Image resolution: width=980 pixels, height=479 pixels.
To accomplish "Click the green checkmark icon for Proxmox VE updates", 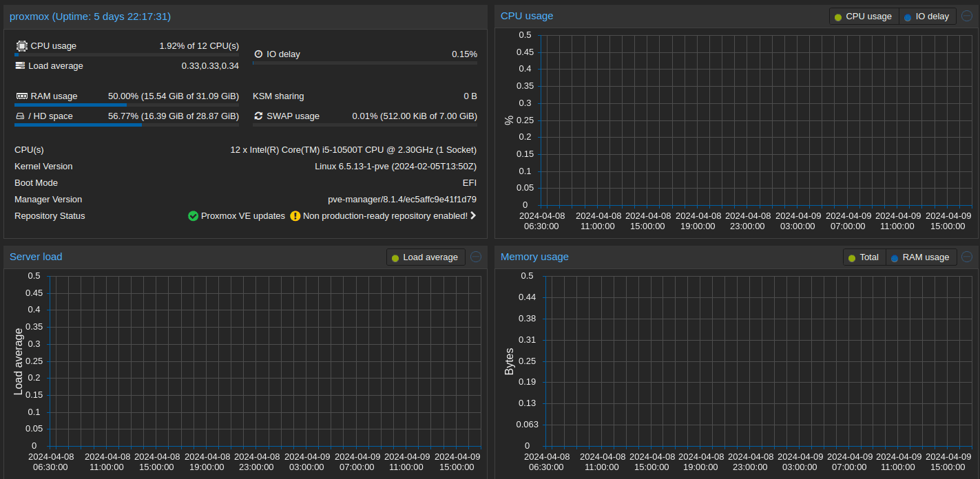I will pyautogui.click(x=194, y=216).
